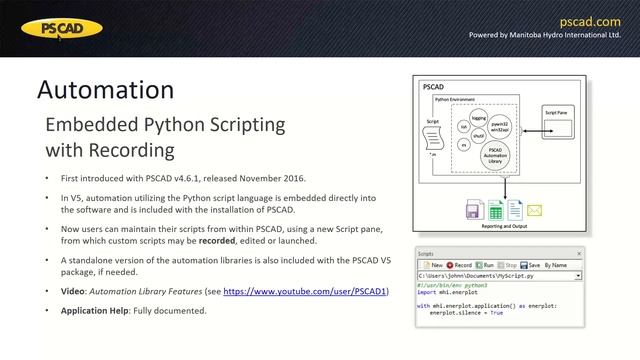
Task: Click 'Embedded Python Scripting' subtitle text
Action: (165, 125)
